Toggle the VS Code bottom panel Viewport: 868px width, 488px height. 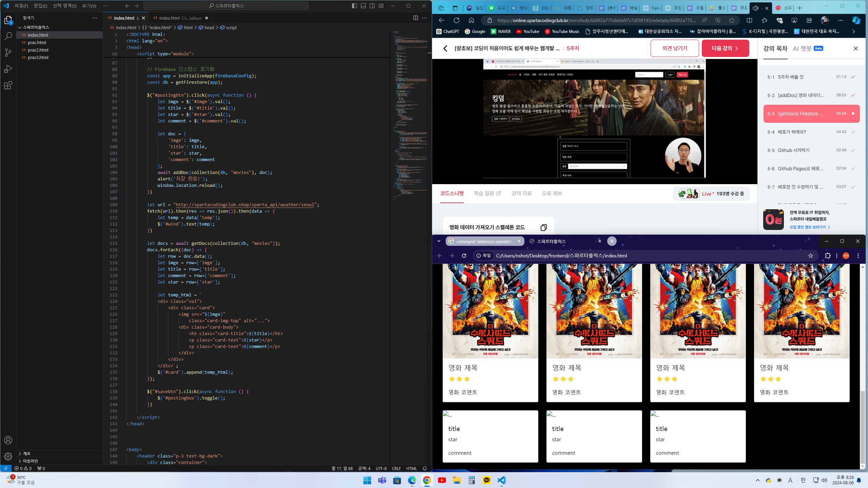(363, 6)
